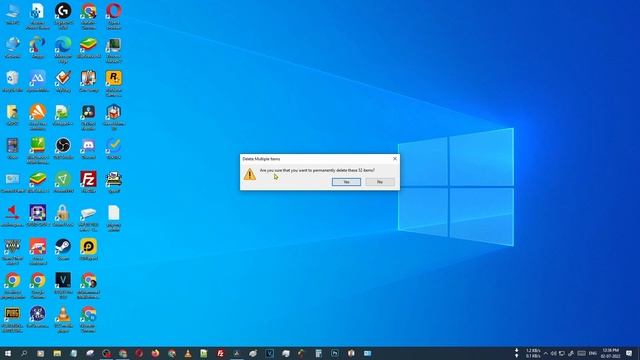640x360 pixels.
Task: Close the Delete Multiple Items dialog
Action: tap(395, 159)
